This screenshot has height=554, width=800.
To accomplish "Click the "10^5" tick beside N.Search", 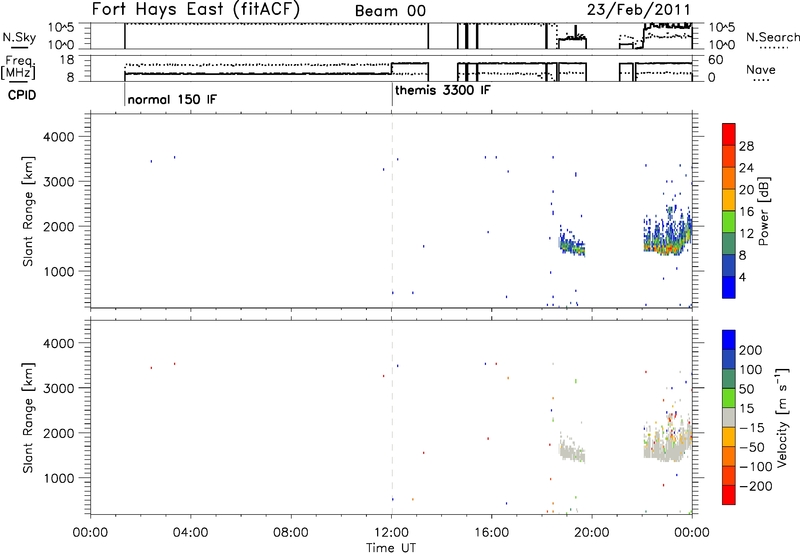I will (x=722, y=28).
